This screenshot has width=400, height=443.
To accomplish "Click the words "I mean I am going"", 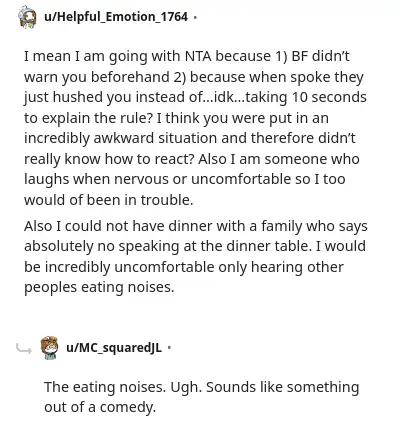I will (x=86, y=56).
